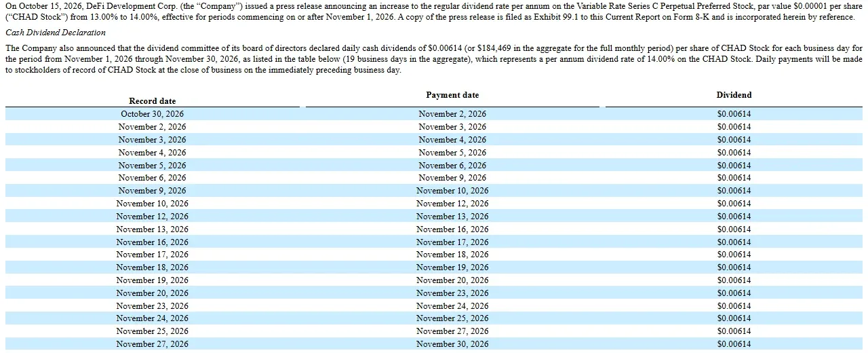This screenshot has height=353, width=868.
Task: Select payment date 'November 16, 2026'
Action: [x=452, y=229]
